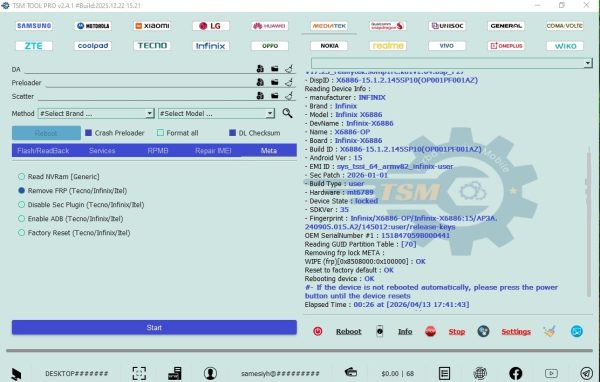600x382 pixels.
Task: Click the blue round icon at right end of the action bar
Action: coord(577,331)
